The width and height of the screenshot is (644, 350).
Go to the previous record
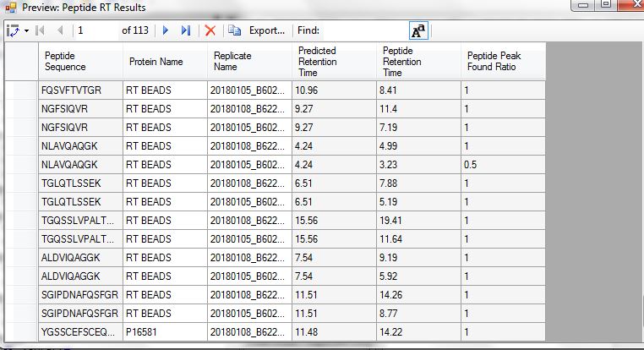[x=59, y=30]
